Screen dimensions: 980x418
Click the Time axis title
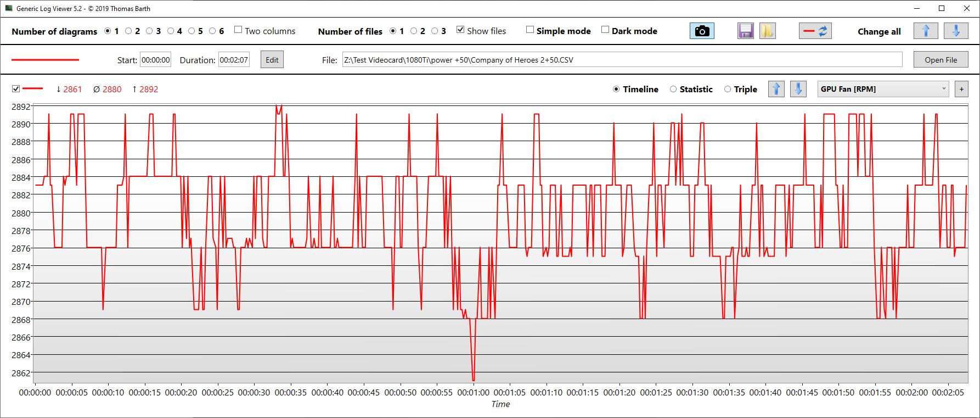click(500, 404)
